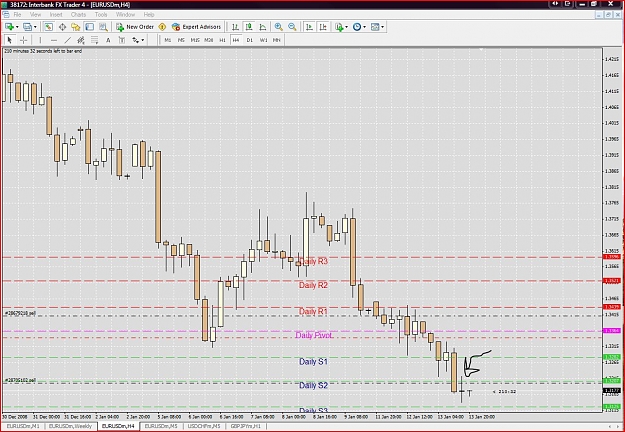Expand the Indicators dropdown arrow
Screen dimensions: 625x432
[346, 27]
